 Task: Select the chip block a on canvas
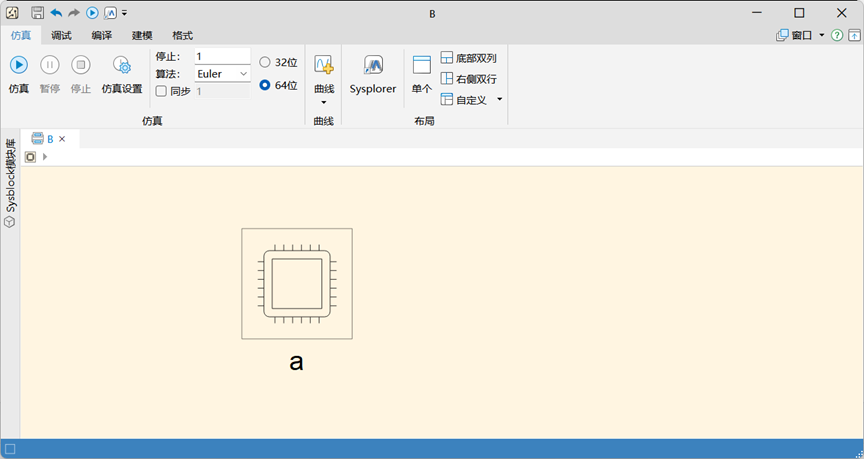click(x=297, y=284)
